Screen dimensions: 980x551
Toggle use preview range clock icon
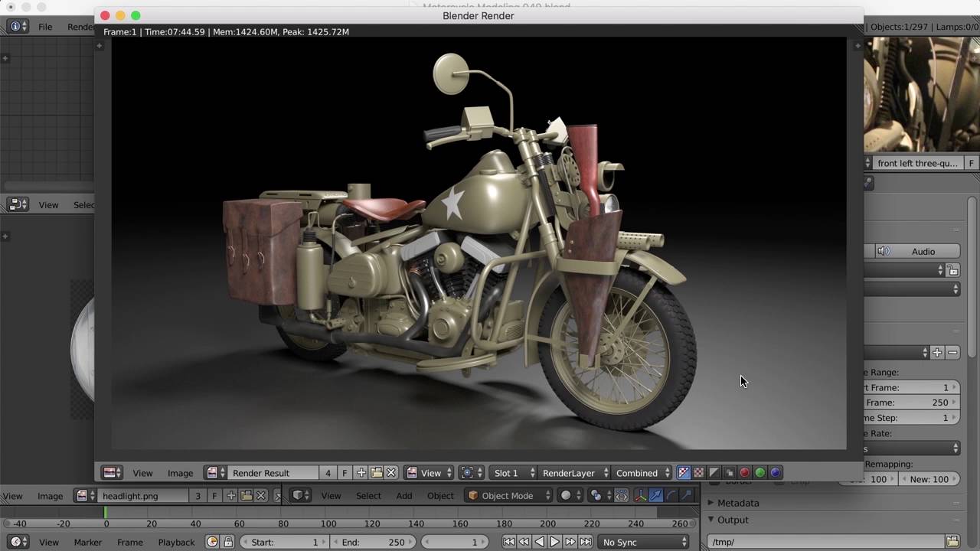point(213,542)
